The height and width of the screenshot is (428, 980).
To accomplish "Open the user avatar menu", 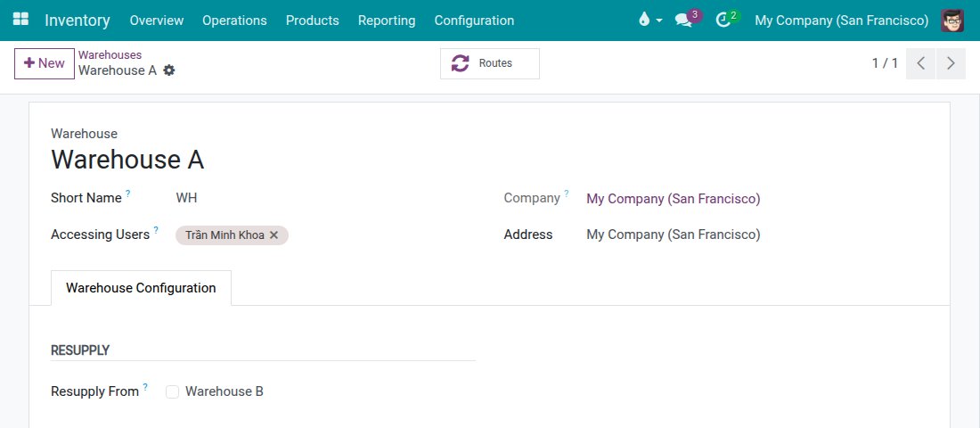I will click(951, 21).
